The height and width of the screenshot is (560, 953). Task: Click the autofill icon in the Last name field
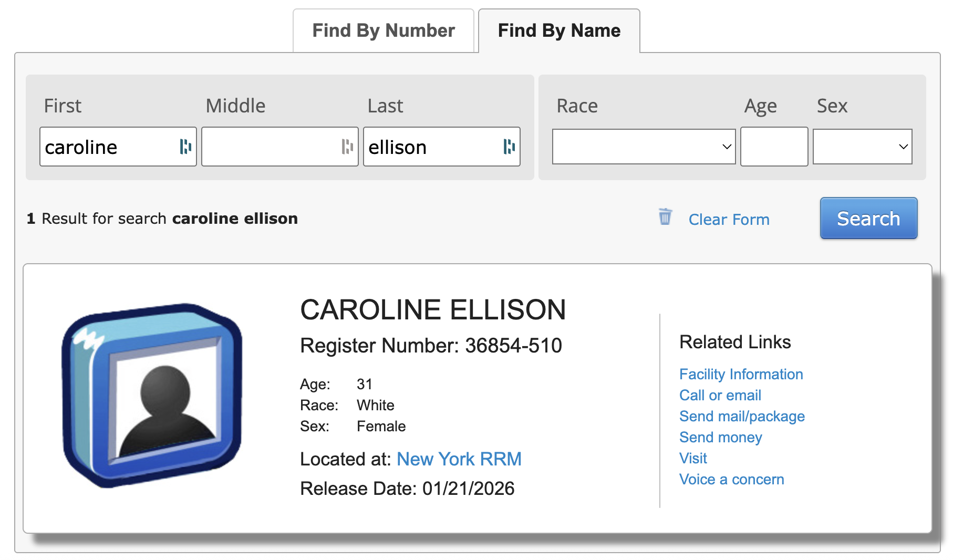[508, 147]
